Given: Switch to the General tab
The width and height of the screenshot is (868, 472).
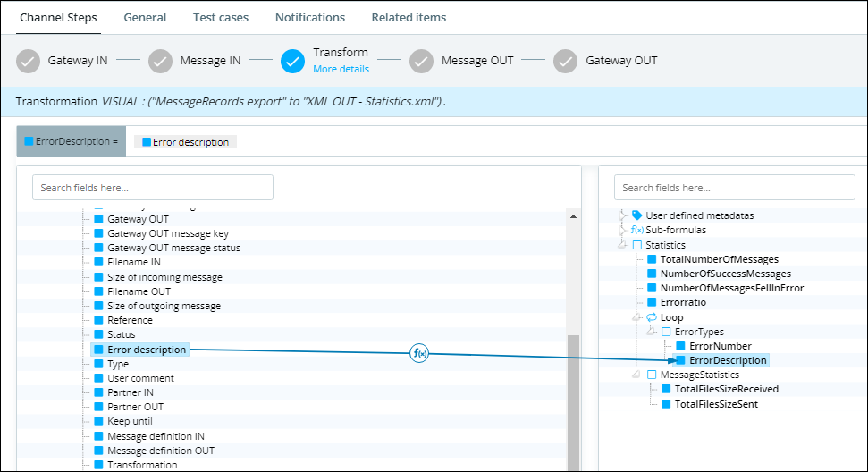Looking at the screenshot, I should click(x=145, y=17).
